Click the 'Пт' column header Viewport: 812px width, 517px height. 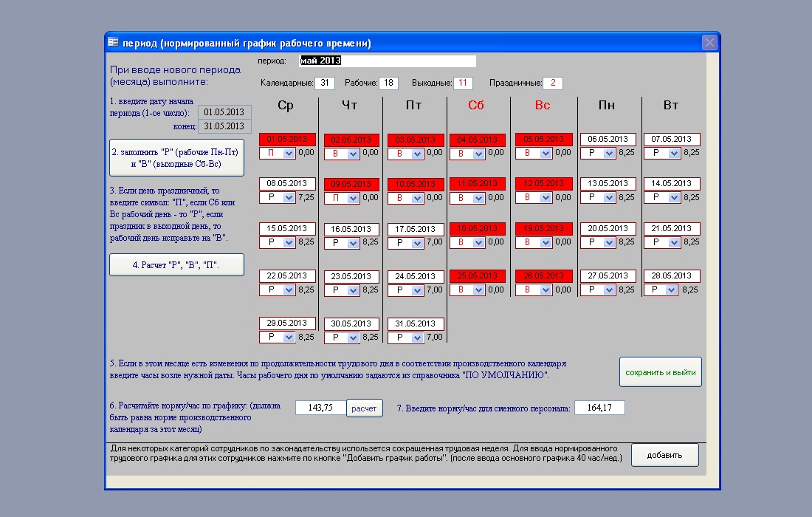[x=413, y=105]
